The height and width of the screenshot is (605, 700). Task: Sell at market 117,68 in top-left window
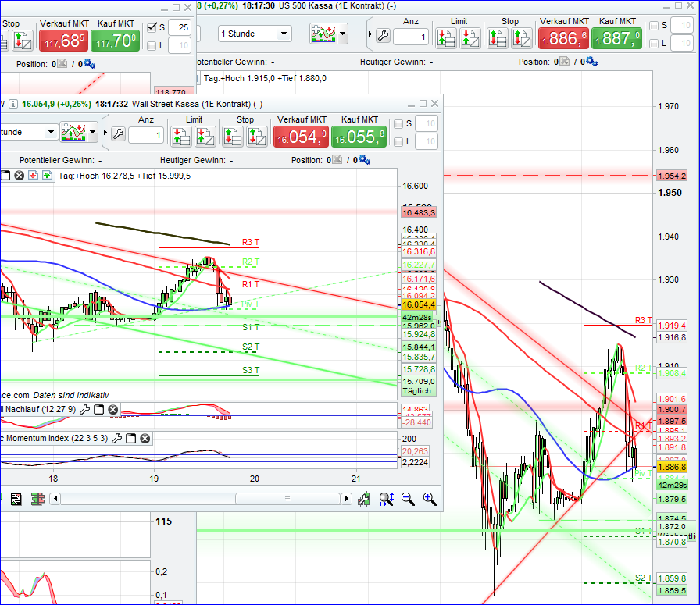coord(62,39)
